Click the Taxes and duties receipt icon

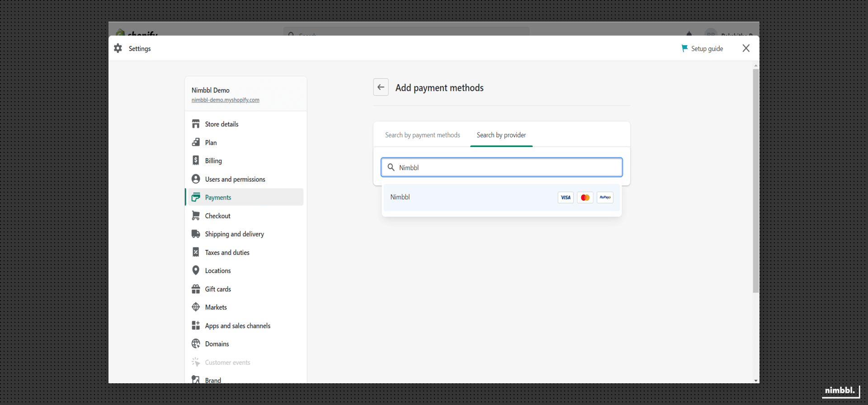(x=196, y=252)
